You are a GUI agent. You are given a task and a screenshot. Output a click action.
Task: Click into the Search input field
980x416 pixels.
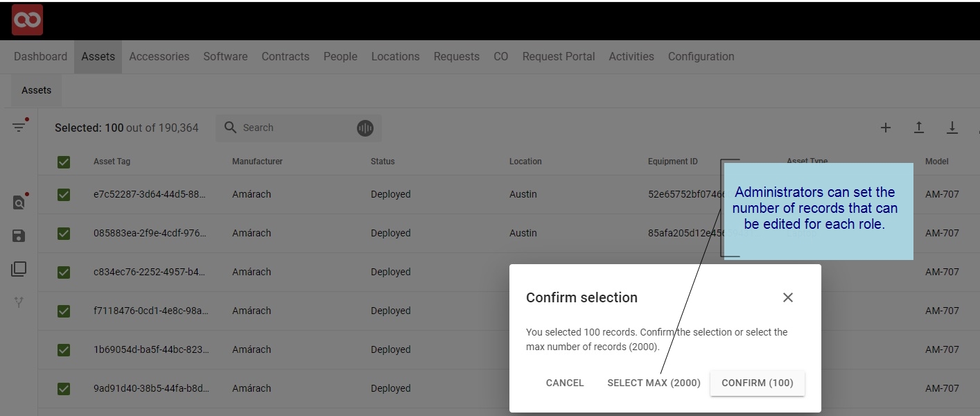click(298, 128)
